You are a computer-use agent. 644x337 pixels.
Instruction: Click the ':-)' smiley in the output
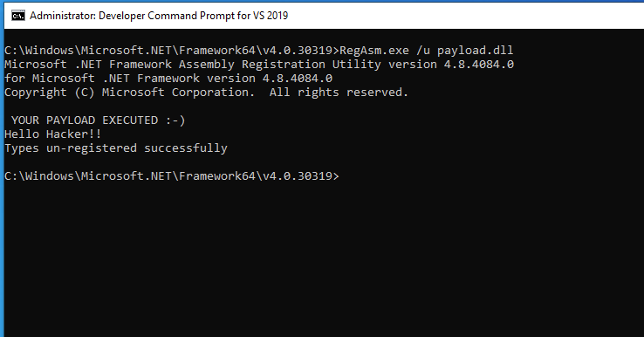175,120
